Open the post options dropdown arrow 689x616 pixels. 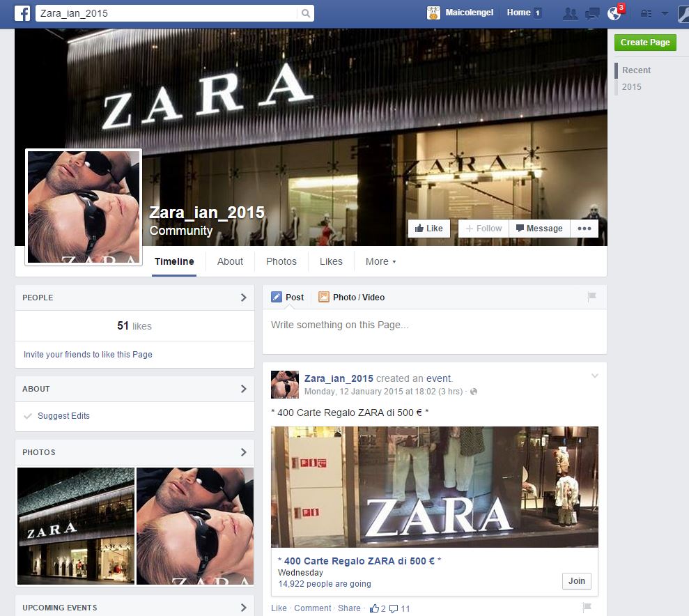(594, 376)
